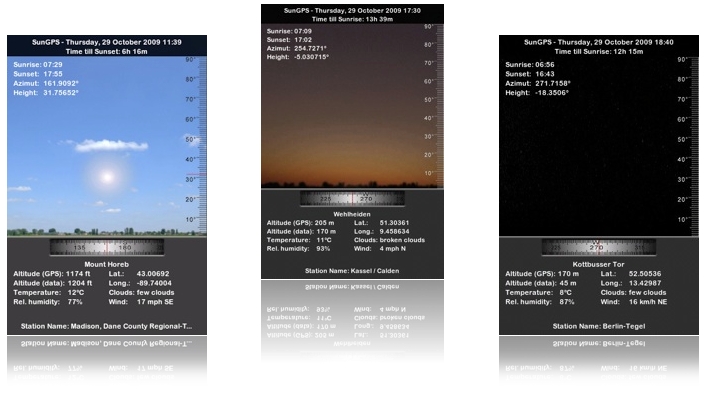Click 'Temperature: 11°C'
Image resolution: width=705 pixels, height=399 pixels.
299,240
